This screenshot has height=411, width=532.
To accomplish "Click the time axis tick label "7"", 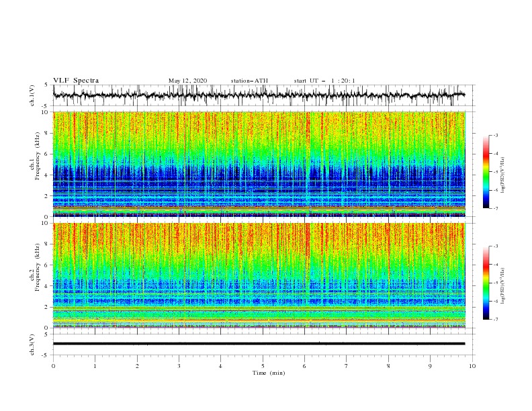I will (x=347, y=366).
